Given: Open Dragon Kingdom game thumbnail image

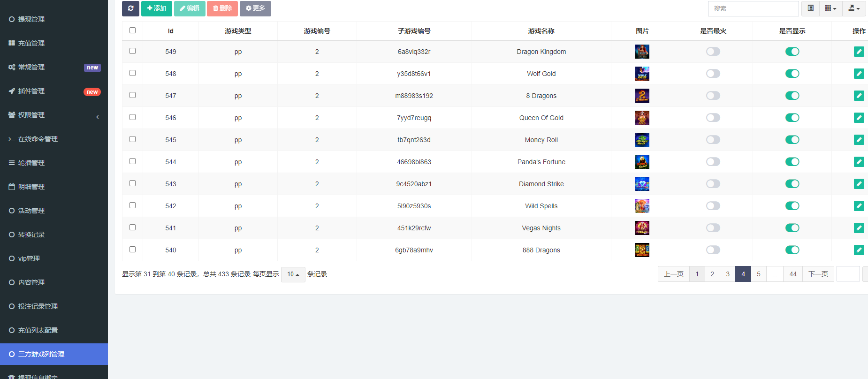Looking at the screenshot, I should tap(642, 52).
